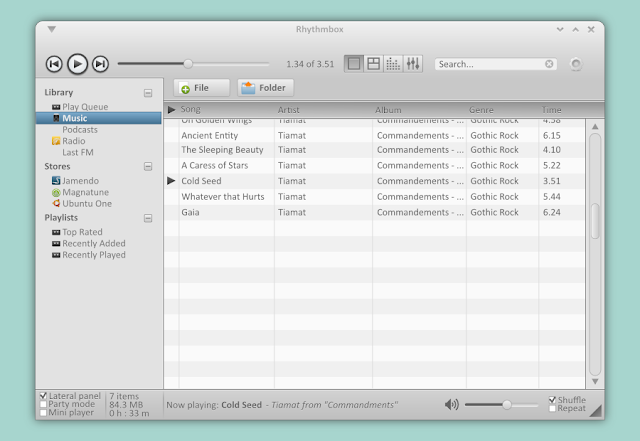Open the Ubuntu One store
The height and width of the screenshot is (441, 640).
pos(87,204)
